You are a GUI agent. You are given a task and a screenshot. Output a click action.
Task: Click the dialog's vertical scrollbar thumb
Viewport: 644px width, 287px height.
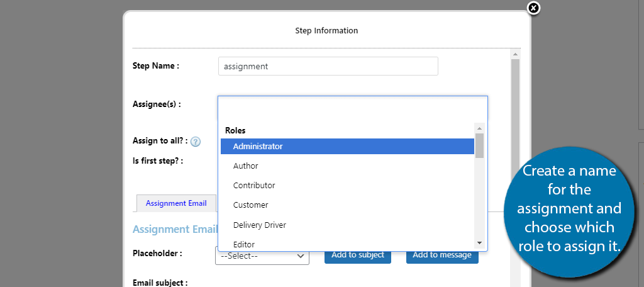click(x=516, y=172)
